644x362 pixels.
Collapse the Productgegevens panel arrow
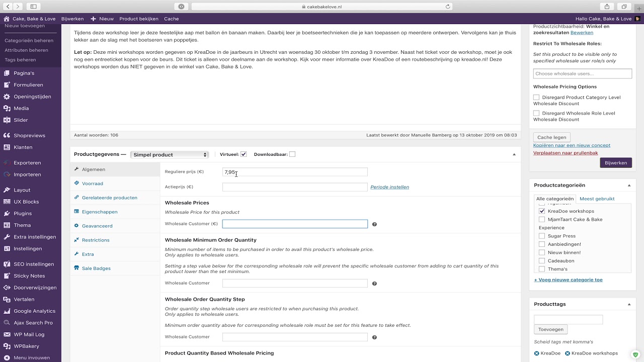point(514,154)
